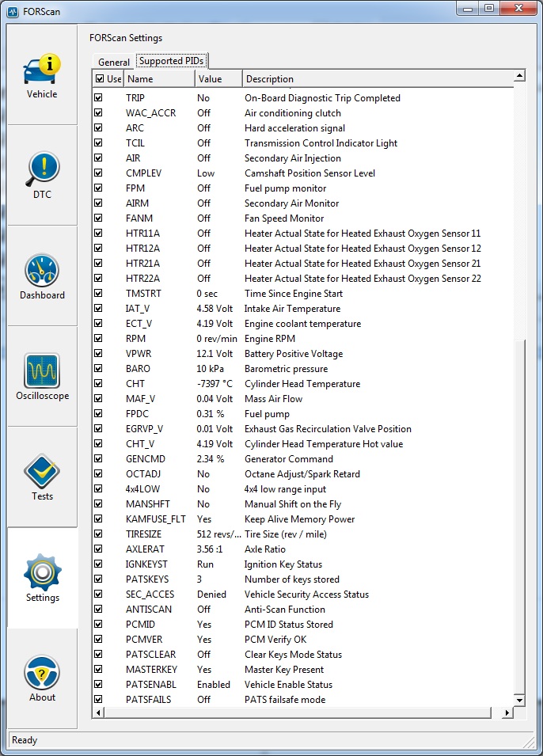The image size is (543, 756).
Task: Select the HTR22A row name
Action: 142,278
